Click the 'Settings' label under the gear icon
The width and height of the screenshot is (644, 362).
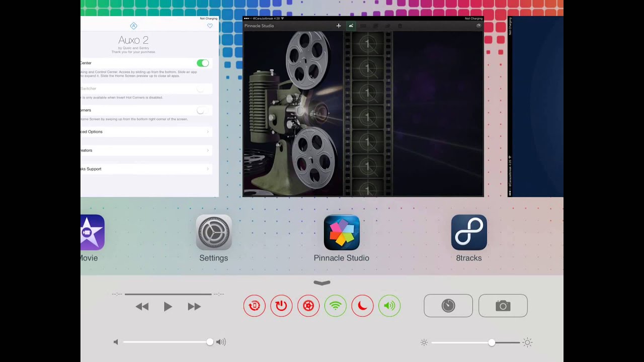point(214,258)
